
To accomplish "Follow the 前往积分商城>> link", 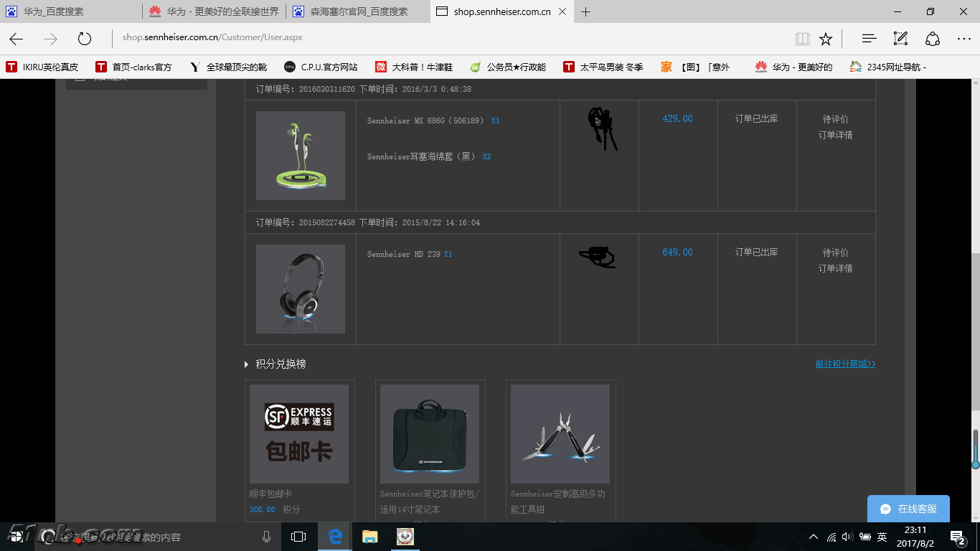I will pyautogui.click(x=845, y=364).
